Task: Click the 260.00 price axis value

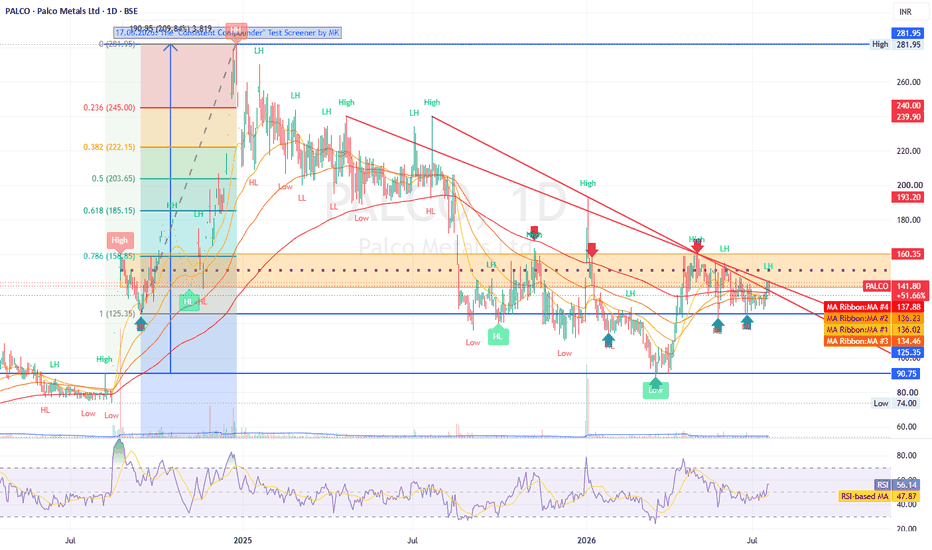Action: [x=909, y=82]
